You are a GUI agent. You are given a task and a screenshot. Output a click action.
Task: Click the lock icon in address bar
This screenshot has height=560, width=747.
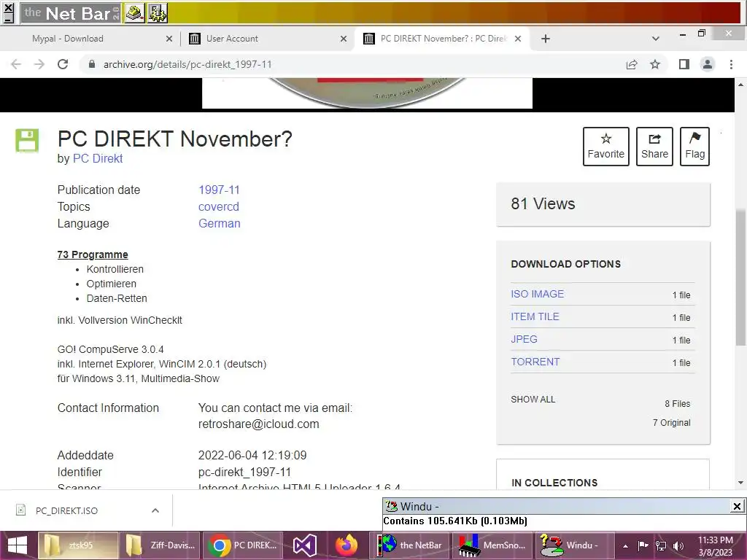[x=93, y=64]
